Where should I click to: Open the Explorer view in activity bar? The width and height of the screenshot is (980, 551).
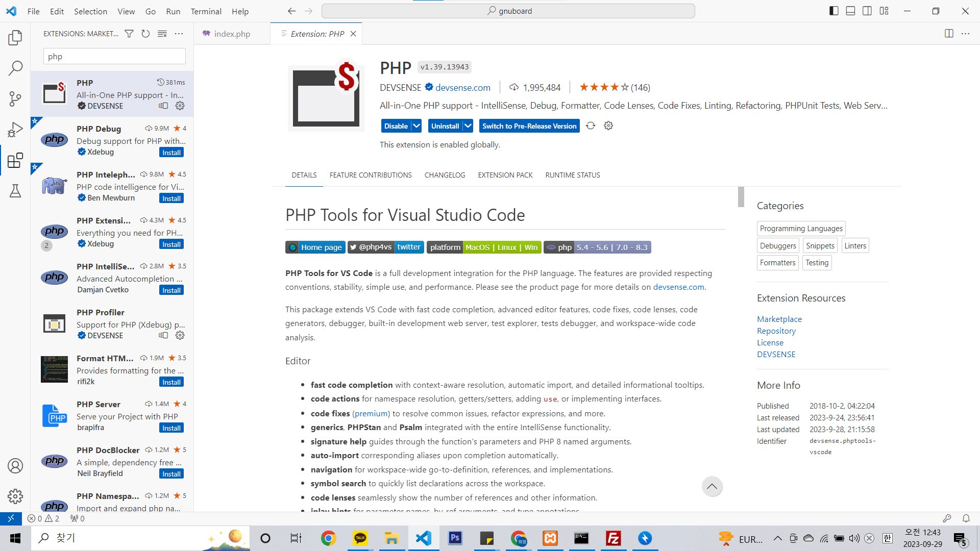pos(15,37)
